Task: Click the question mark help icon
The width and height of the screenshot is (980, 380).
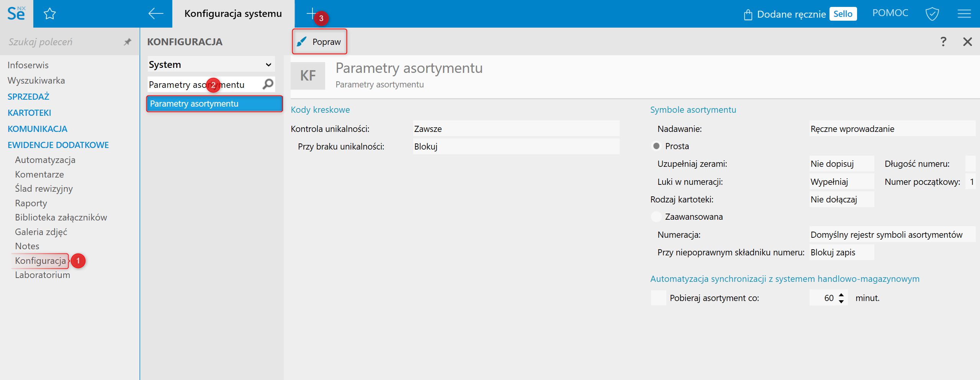Action: [x=943, y=41]
